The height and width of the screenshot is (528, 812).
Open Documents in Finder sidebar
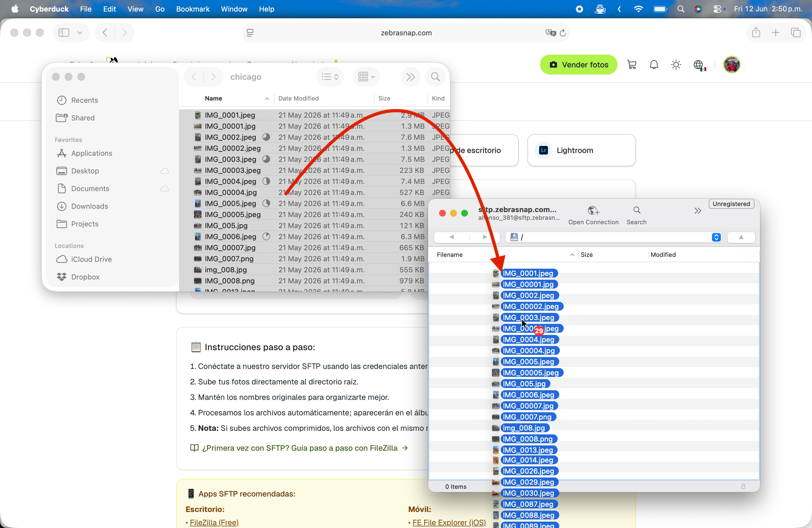(x=90, y=189)
